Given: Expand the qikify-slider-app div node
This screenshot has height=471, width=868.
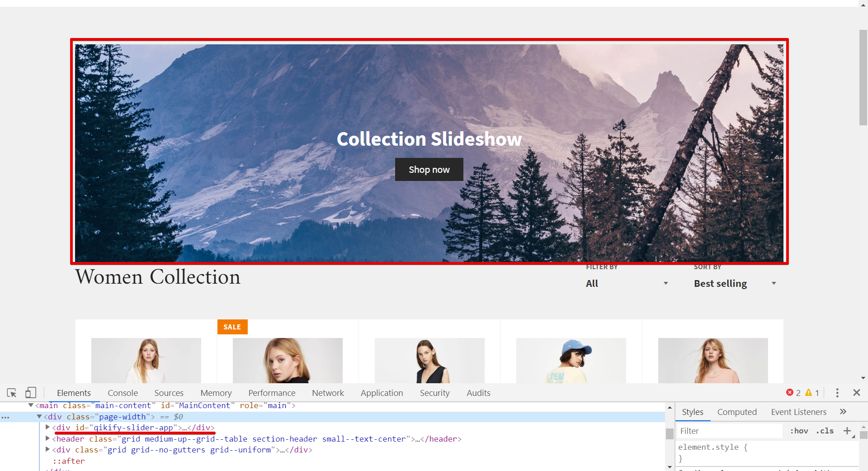Looking at the screenshot, I should (x=47, y=427).
